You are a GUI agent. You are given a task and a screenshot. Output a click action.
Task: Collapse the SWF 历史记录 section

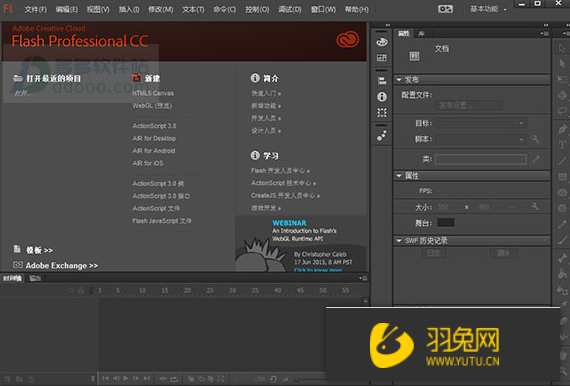point(399,241)
